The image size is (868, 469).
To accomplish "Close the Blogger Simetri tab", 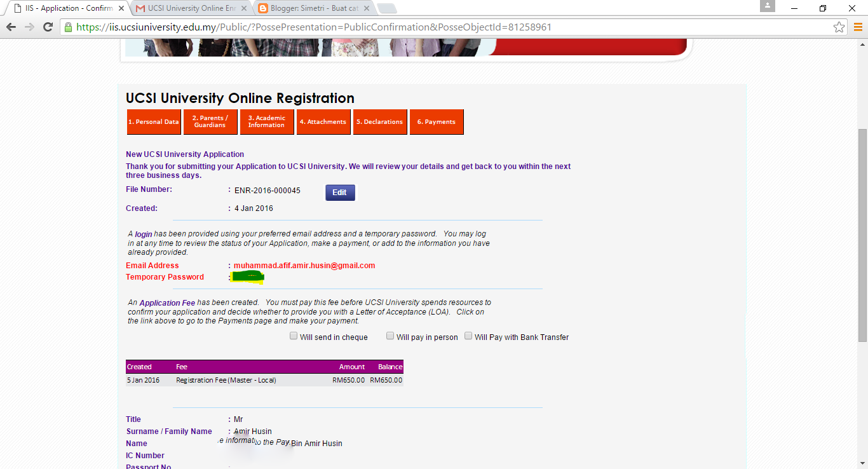I will point(368,9).
